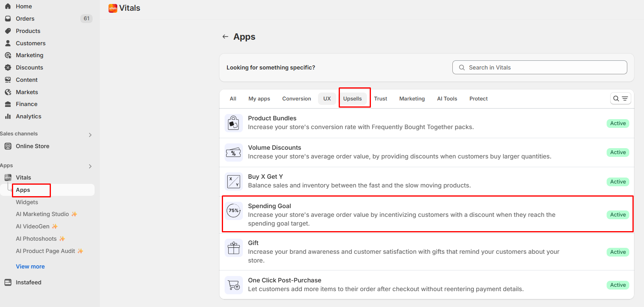
Task: Select the Upsells tab
Action: coord(353,98)
